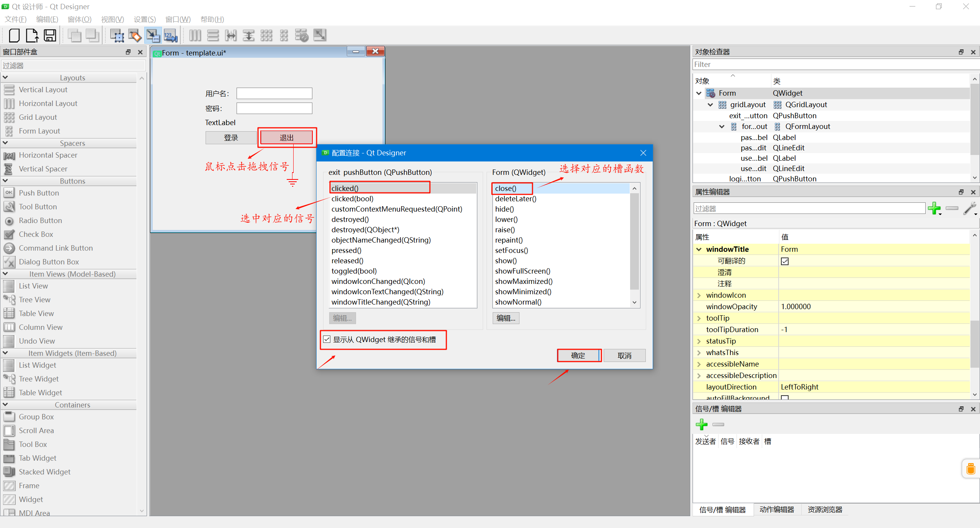The height and width of the screenshot is (528, 980).
Task: Toggle the autoFillBackground checkbox
Action: 785,398
